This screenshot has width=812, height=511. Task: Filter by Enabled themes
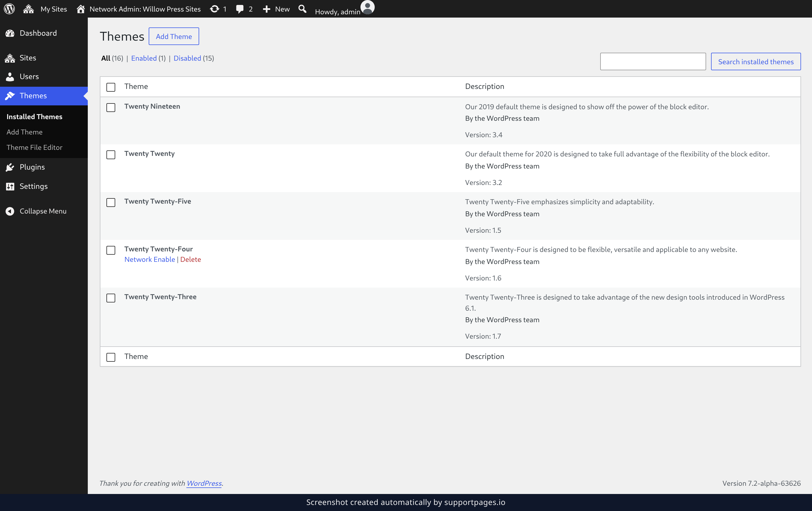coord(144,58)
